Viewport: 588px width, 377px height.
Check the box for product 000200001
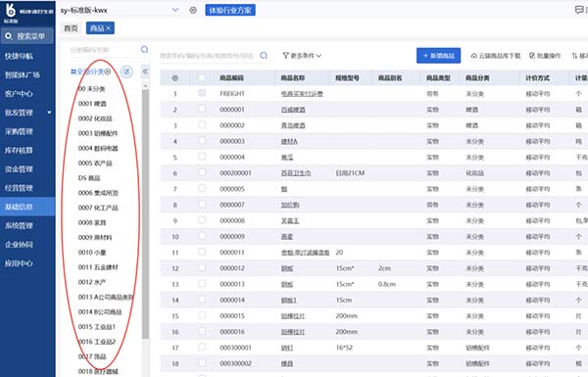pos(202,172)
